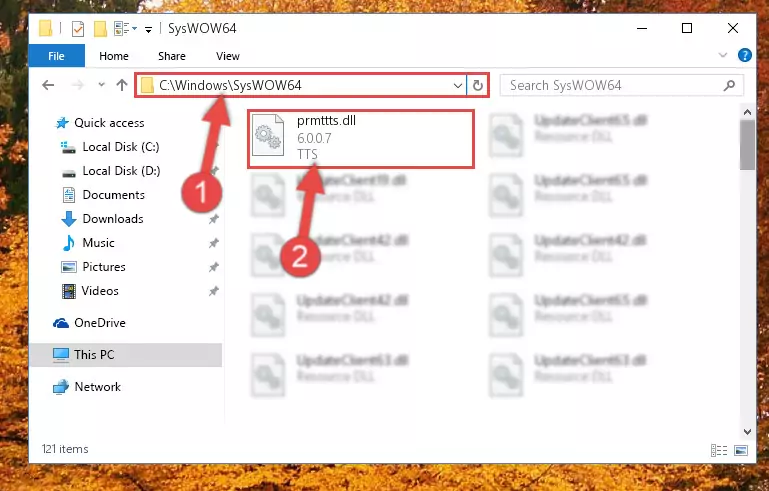Expand the ribbon with the chevron
The image size is (769, 491).
722,55
